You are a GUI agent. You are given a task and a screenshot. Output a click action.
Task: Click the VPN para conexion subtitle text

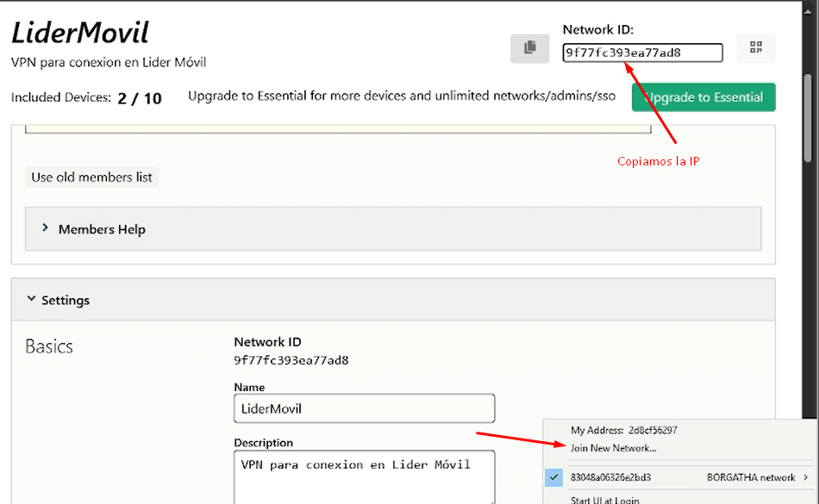108,63
